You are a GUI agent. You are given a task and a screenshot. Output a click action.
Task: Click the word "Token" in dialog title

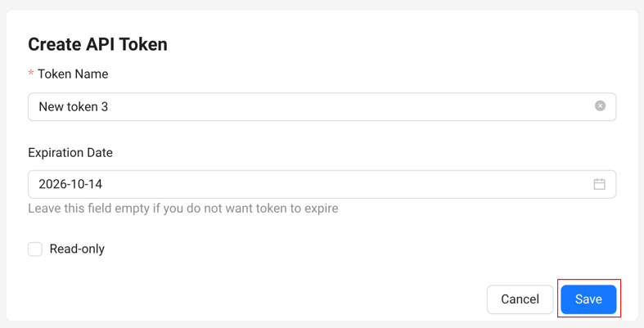(142, 44)
